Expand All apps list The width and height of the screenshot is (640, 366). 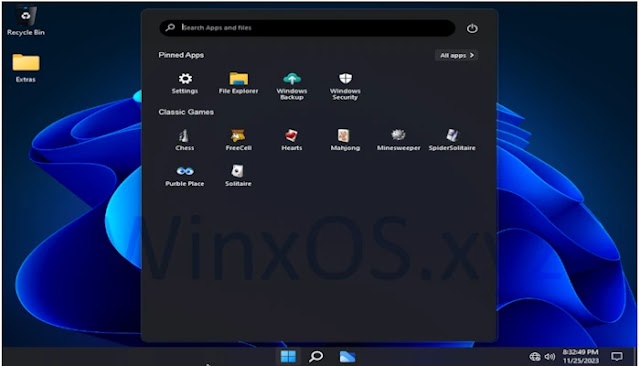click(x=456, y=55)
